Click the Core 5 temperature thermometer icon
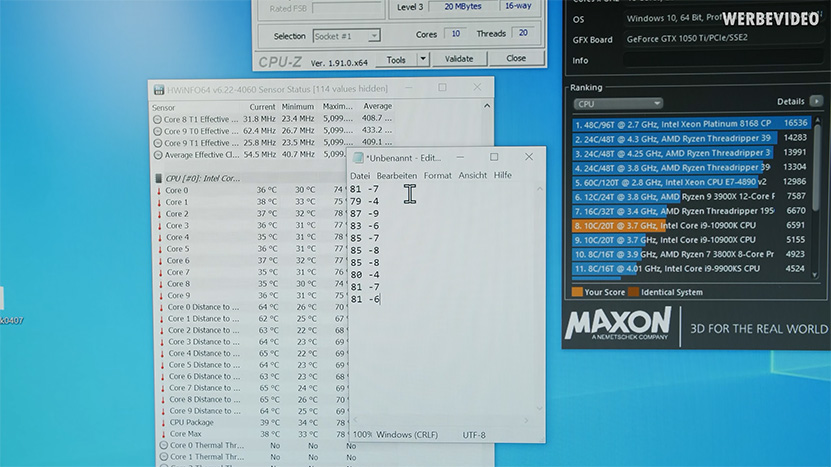This screenshot has width=831, height=467. point(160,249)
